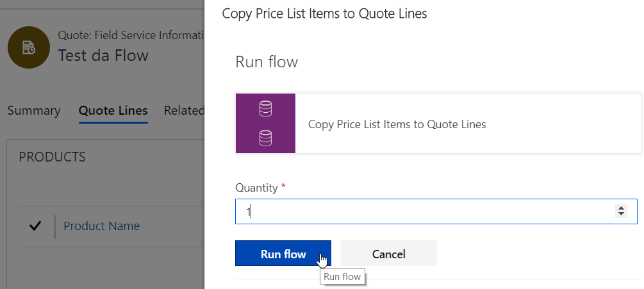
Task: Open the Related tab
Action: (x=184, y=110)
